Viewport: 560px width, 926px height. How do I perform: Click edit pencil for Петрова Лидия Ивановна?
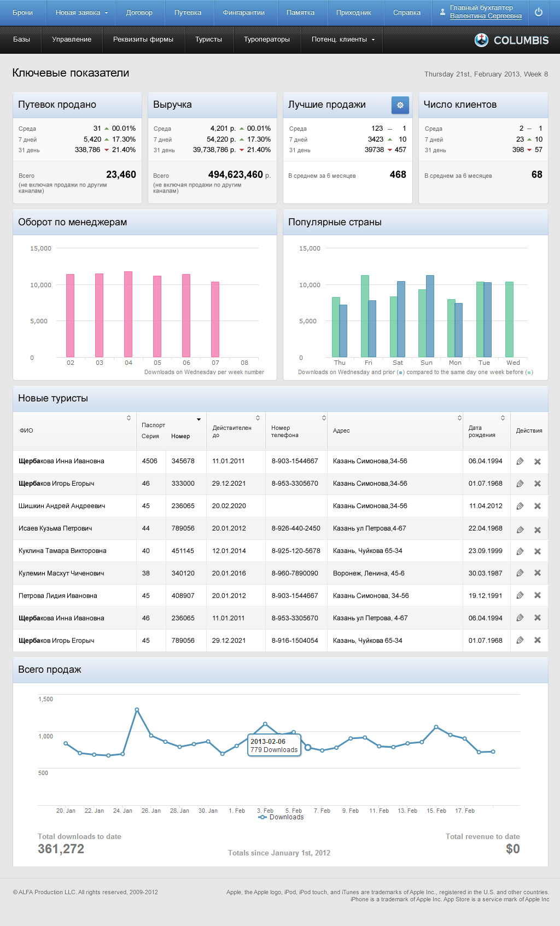click(x=520, y=595)
